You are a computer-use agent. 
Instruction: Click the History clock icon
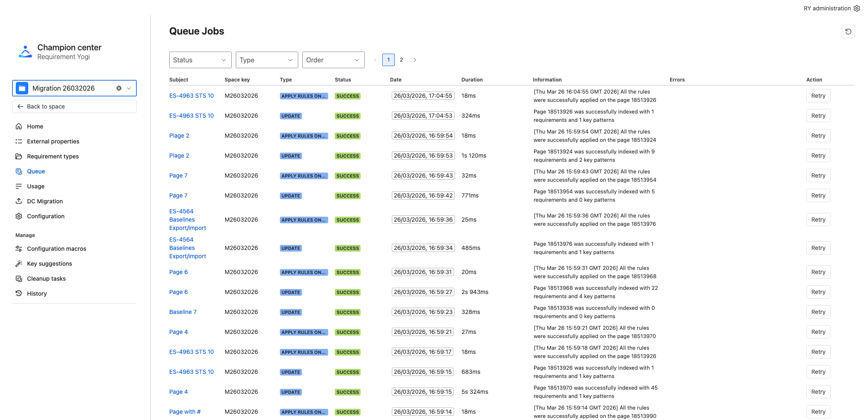click(19, 294)
